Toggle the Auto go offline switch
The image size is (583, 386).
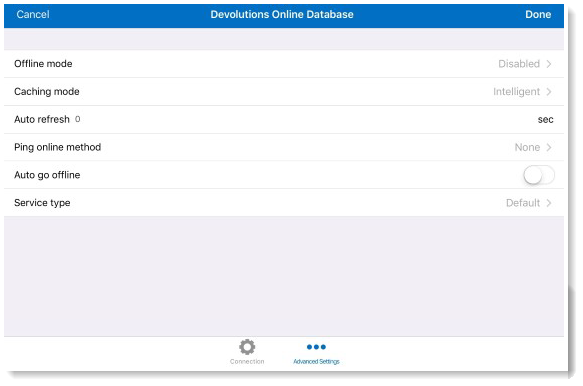point(539,175)
